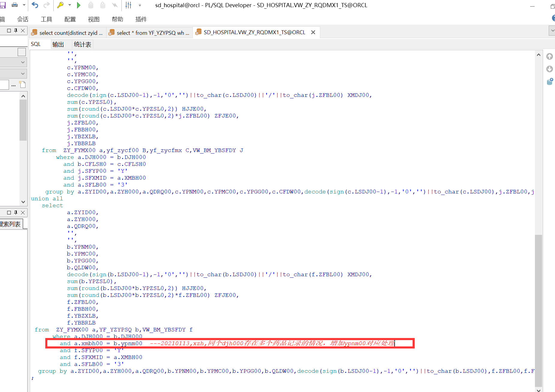Click the 'union all' line in the SQL editor
Image resolution: width=555 pixels, height=392 pixels.
click(47, 199)
